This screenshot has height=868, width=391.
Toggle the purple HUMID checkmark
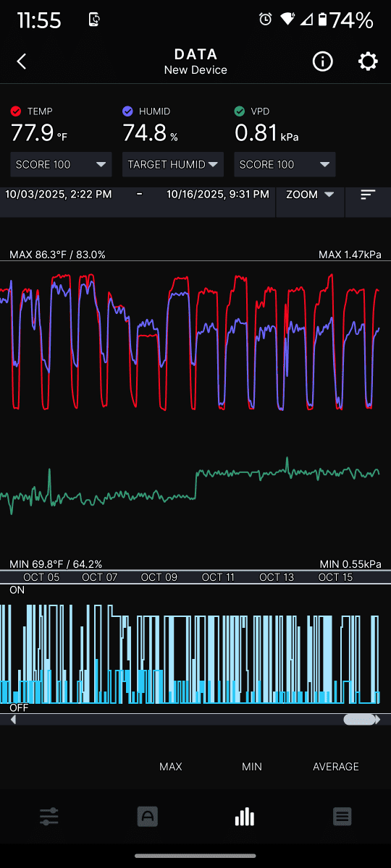[128, 111]
